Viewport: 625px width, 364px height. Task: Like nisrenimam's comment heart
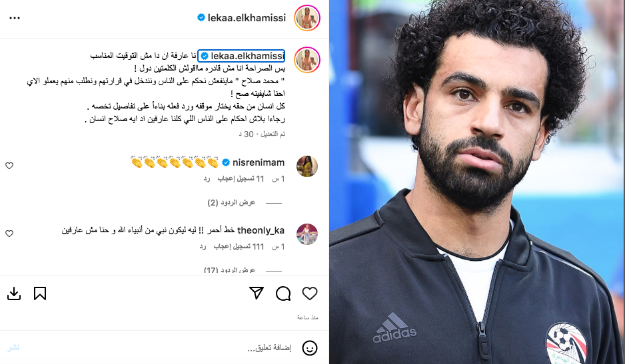(x=9, y=166)
